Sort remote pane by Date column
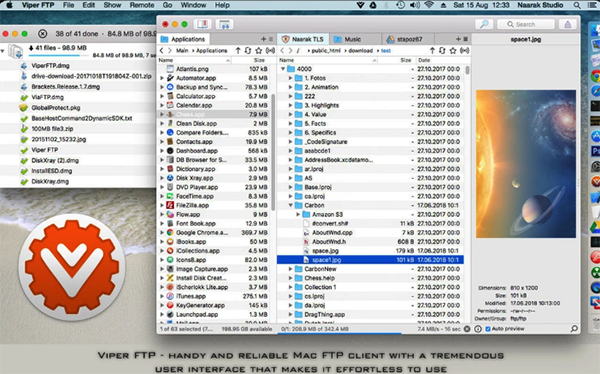 tap(439, 60)
